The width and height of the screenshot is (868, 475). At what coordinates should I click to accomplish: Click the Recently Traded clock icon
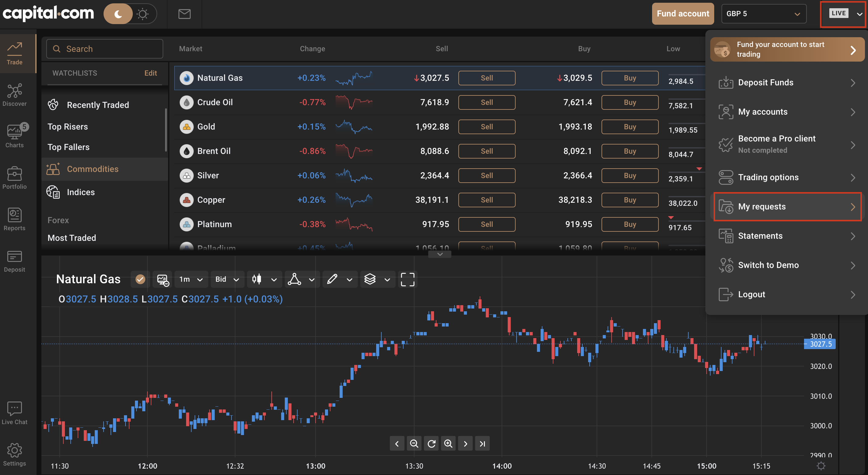tap(53, 105)
